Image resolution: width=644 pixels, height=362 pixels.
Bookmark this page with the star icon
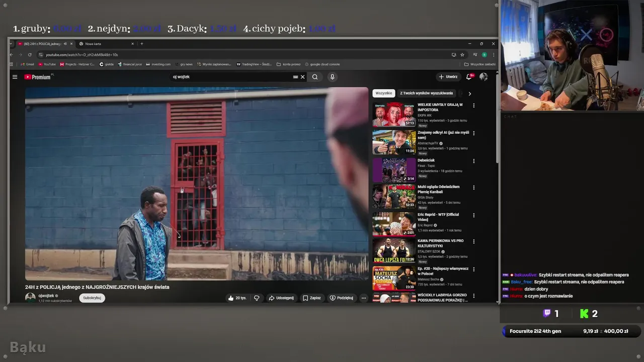pos(462,55)
